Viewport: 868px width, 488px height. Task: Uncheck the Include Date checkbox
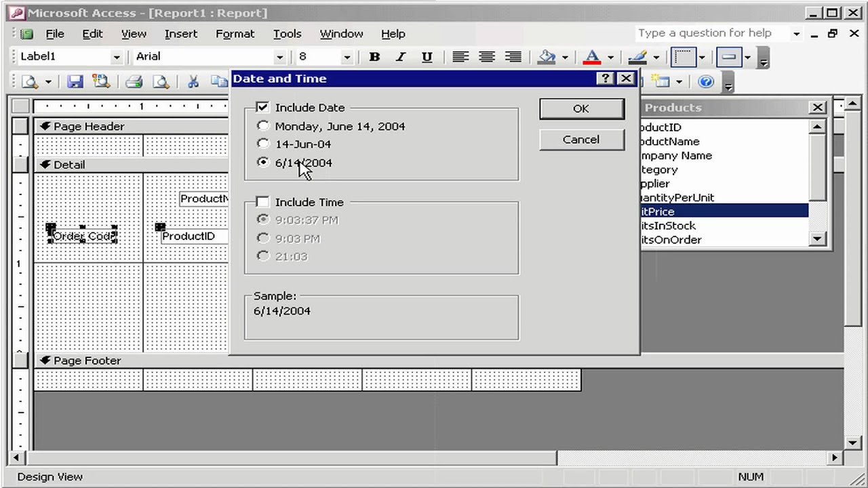click(262, 107)
